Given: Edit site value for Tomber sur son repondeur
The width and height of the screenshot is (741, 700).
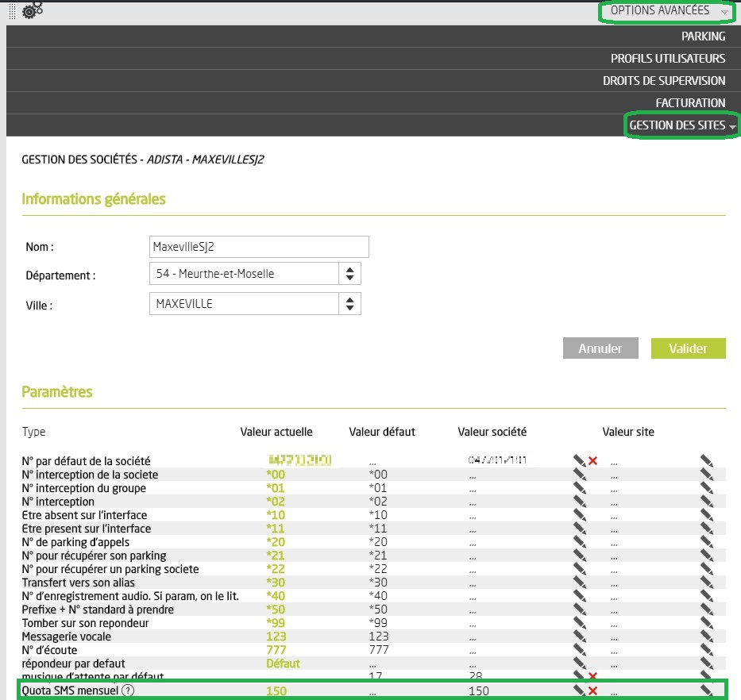Looking at the screenshot, I should [706, 623].
